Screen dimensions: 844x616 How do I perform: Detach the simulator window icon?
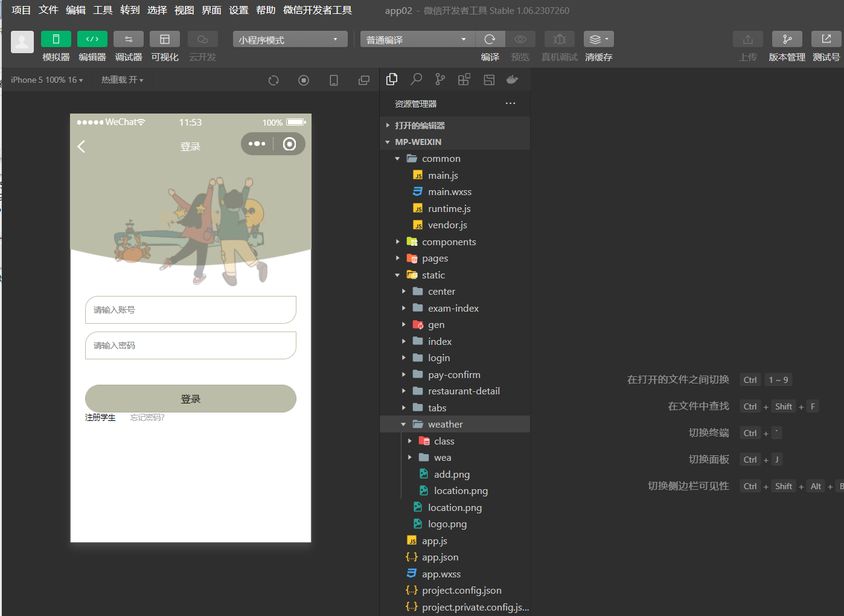(364, 80)
